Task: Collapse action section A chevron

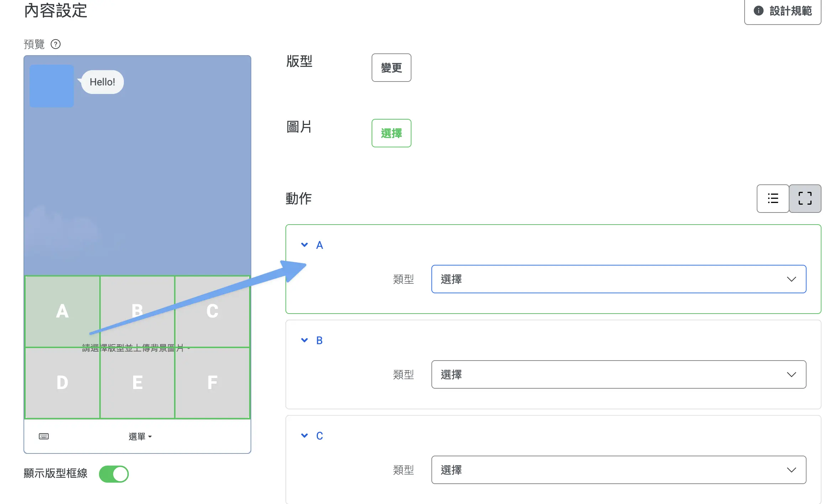Action: click(x=304, y=245)
